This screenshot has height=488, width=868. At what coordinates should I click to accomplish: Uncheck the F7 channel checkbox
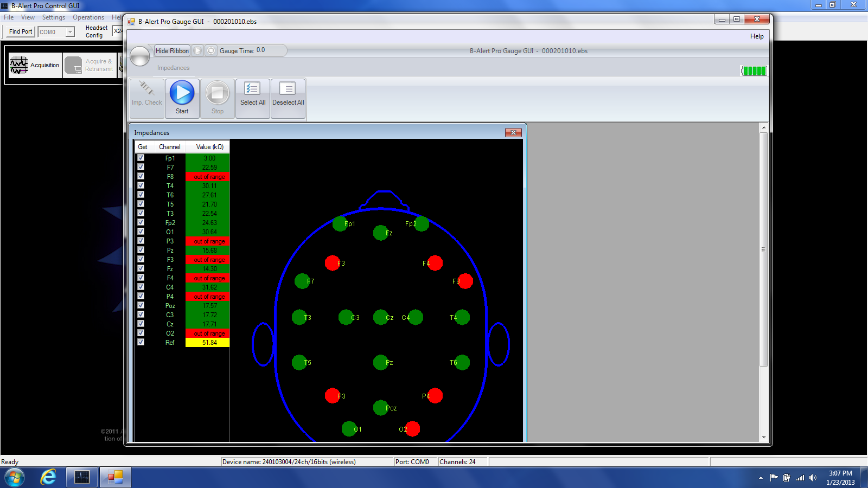(141, 167)
